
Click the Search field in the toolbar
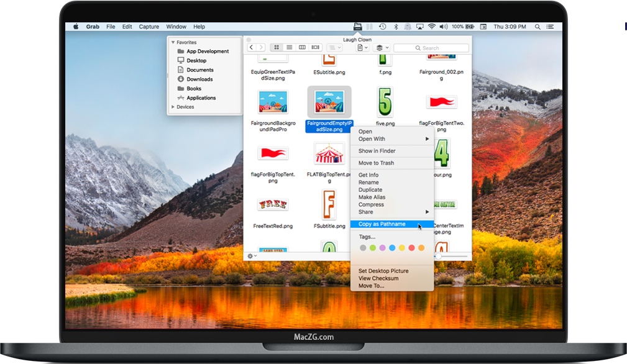click(x=432, y=48)
